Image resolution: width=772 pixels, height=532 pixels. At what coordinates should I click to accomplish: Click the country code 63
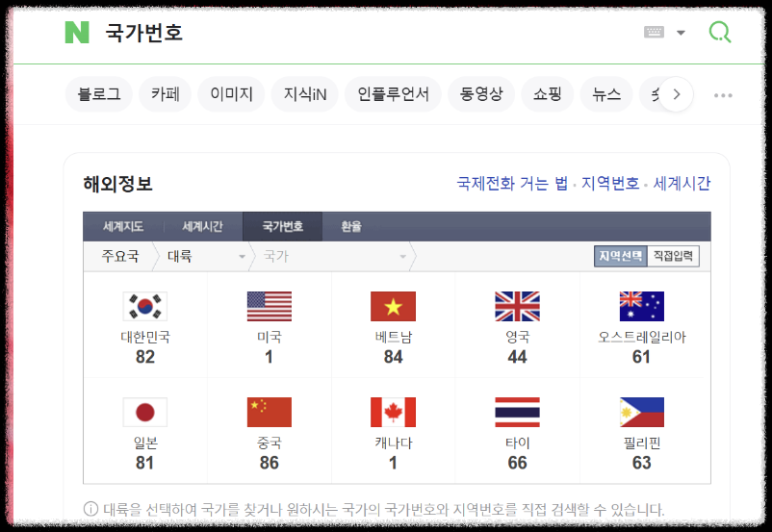point(641,463)
